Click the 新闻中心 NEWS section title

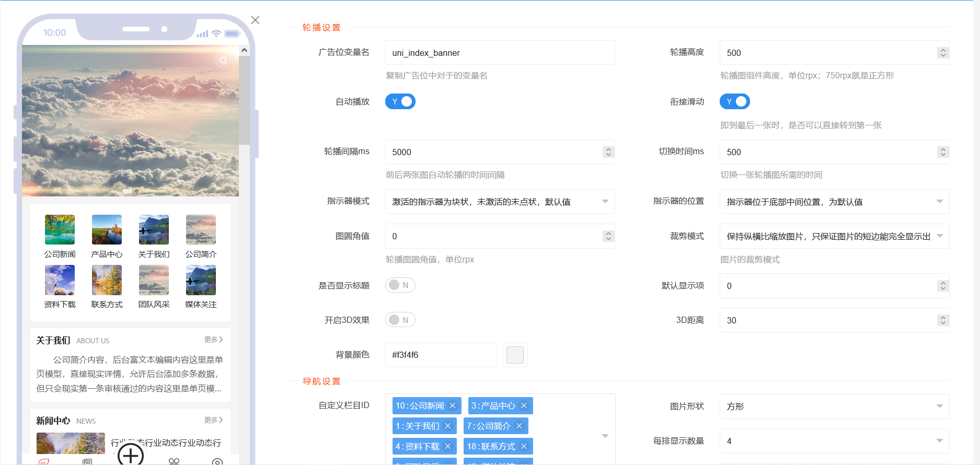66,421
